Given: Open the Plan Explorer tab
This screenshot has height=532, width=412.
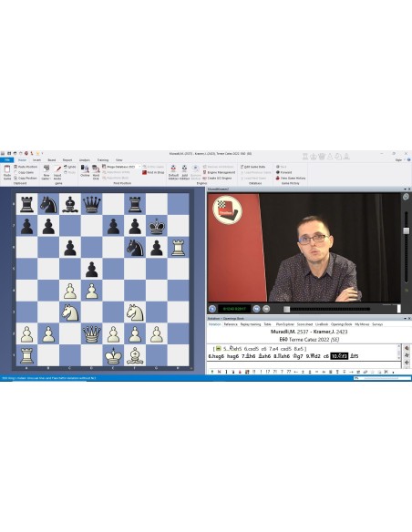Looking at the screenshot, I should [285, 324].
